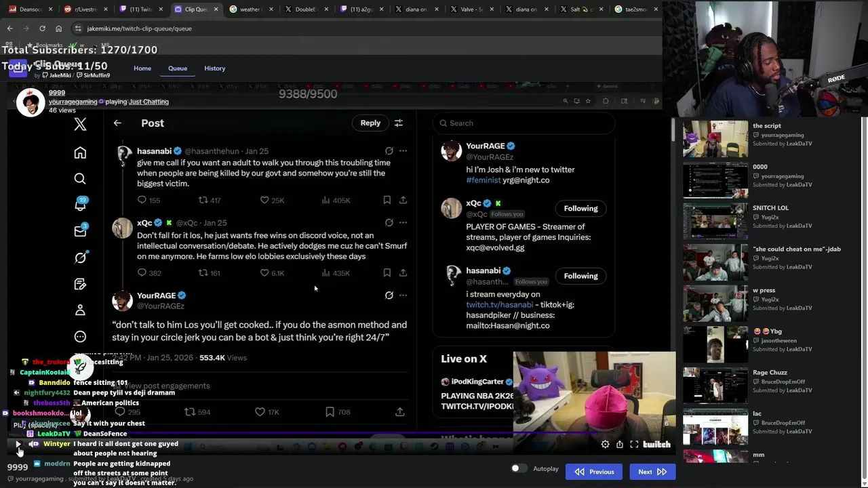868x488 pixels.
Task: Select the Queue nav item
Action: 178,68
